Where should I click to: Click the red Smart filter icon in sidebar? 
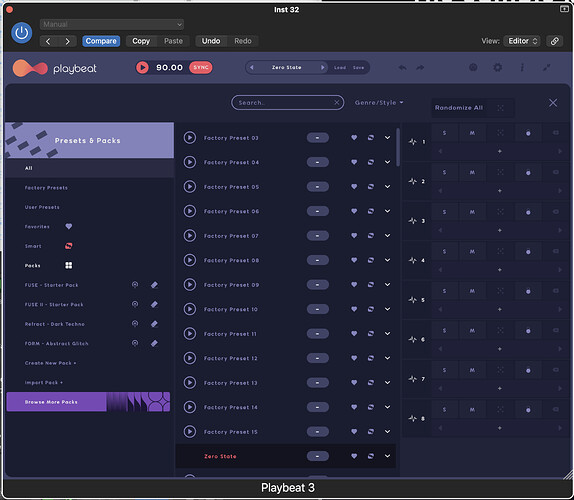click(x=68, y=246)
